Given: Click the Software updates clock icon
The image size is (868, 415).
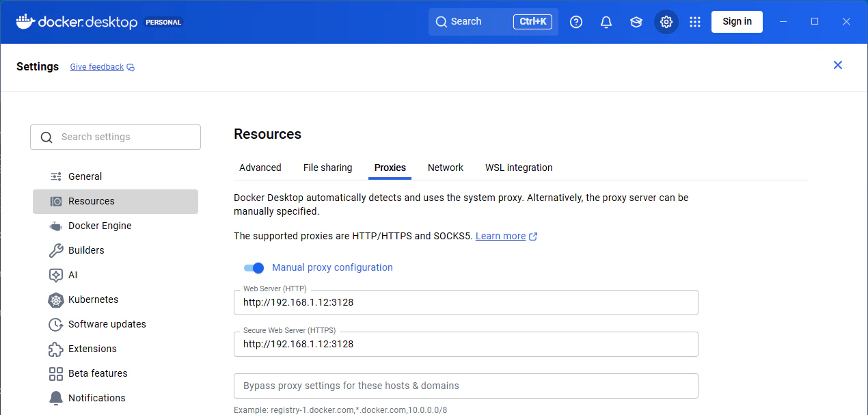Looking at the screenshot, I should [56, 324].
